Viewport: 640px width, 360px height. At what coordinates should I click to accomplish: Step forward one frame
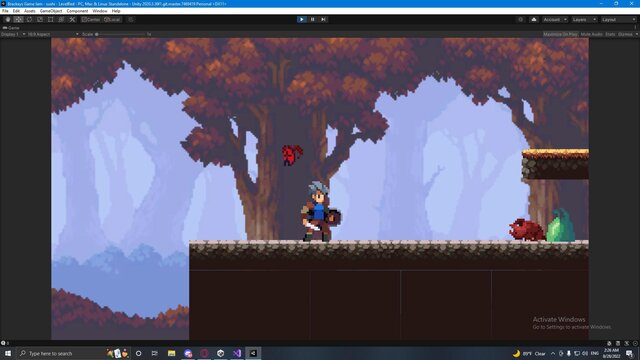click(x=323, y=20)
